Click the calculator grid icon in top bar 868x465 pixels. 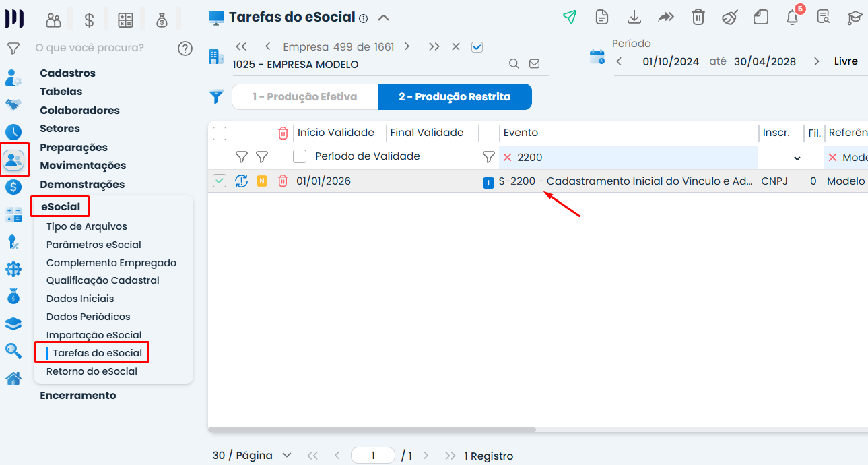[125, 20]
